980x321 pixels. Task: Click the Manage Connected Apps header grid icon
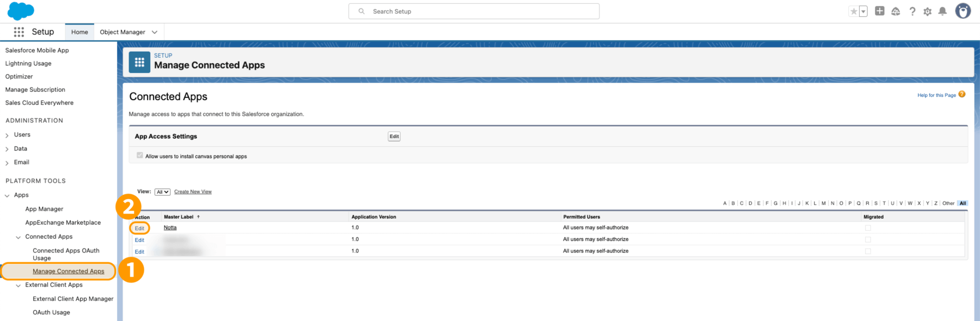pyautogui.click(x=139, y=63)
